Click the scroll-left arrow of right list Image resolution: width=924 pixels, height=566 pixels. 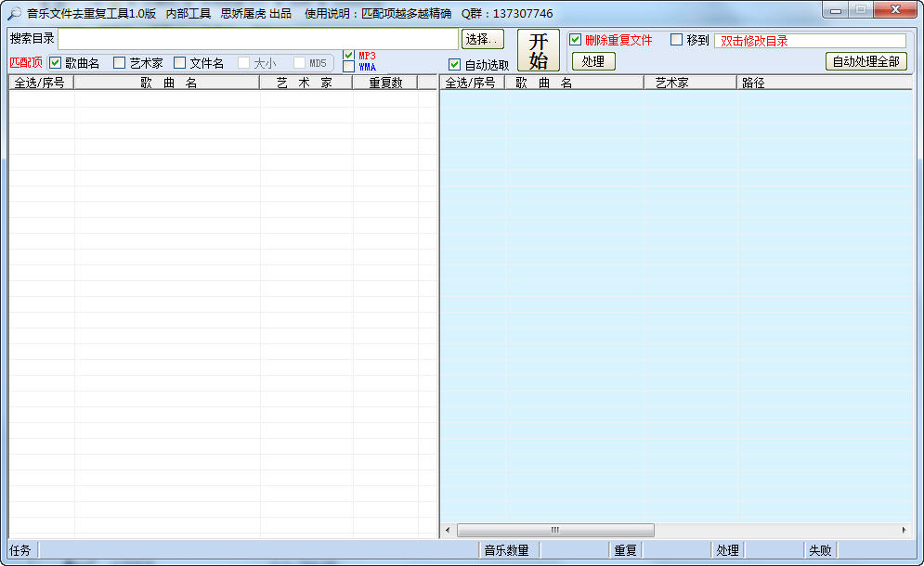[448, 530]
